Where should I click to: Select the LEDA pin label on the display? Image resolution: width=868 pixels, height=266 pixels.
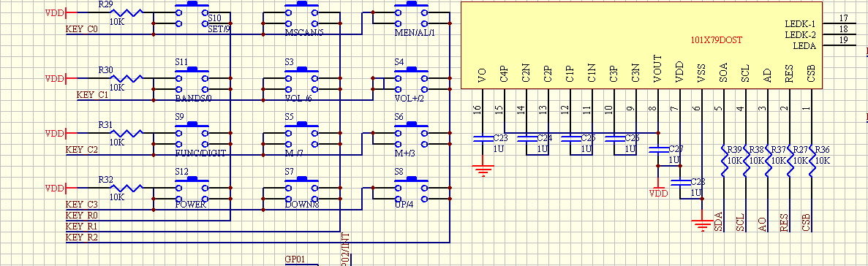[x=804, y=46]
